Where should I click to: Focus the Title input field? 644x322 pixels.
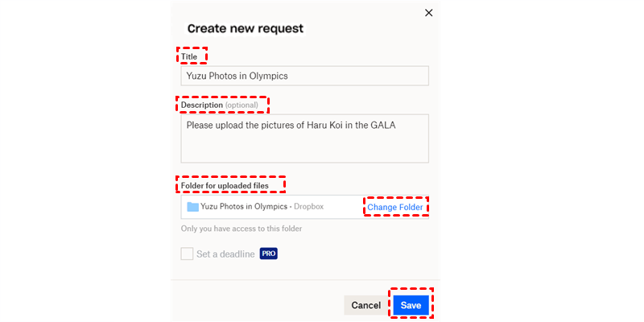pyautogui.click(x=304, y=76)
